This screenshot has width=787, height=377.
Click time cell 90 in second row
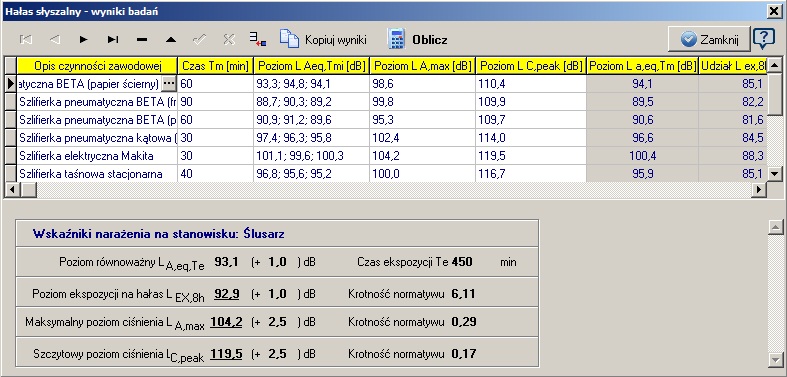coord(215,102)
